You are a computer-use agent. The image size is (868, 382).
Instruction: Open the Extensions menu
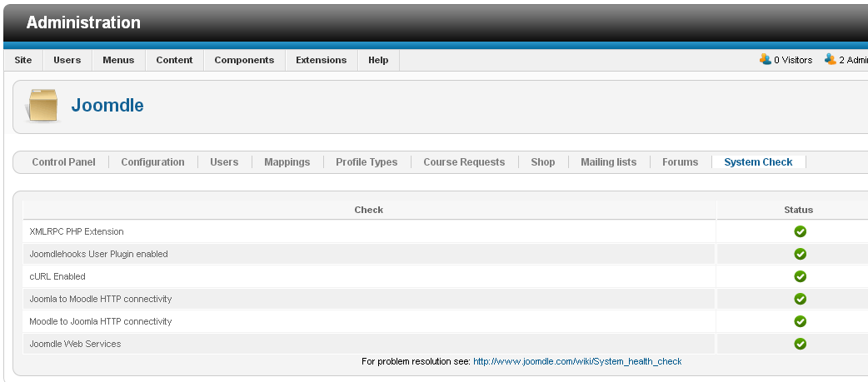click(x=321, y=60)
